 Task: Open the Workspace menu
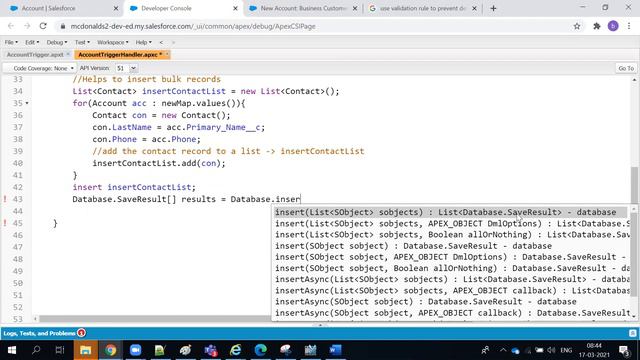112,42
